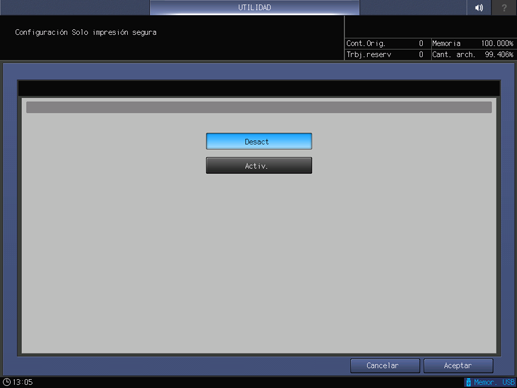Image resolution: width=517 pixels, height=388 pixels.
Task: Click the USB memory icon
Action: 468,382
